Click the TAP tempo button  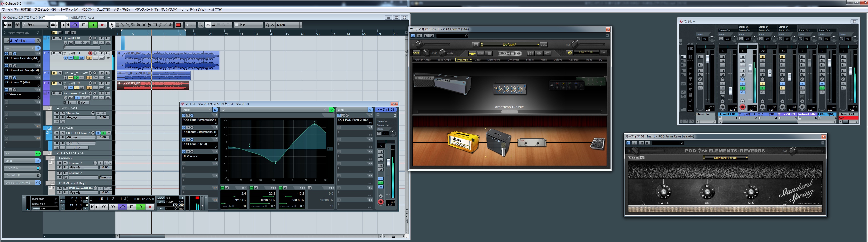click(x=603, y=53)
